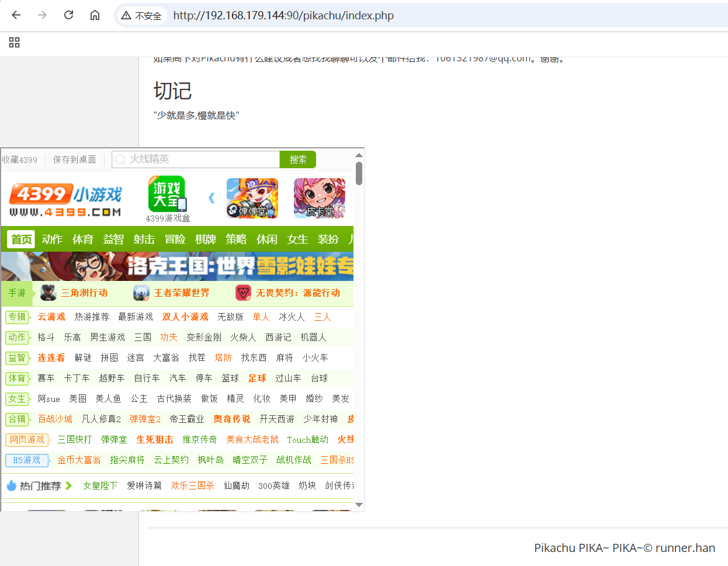This screenshot has width=728, height=566.
Task: Click the browser address bar URL
Action: pos(283,16)
